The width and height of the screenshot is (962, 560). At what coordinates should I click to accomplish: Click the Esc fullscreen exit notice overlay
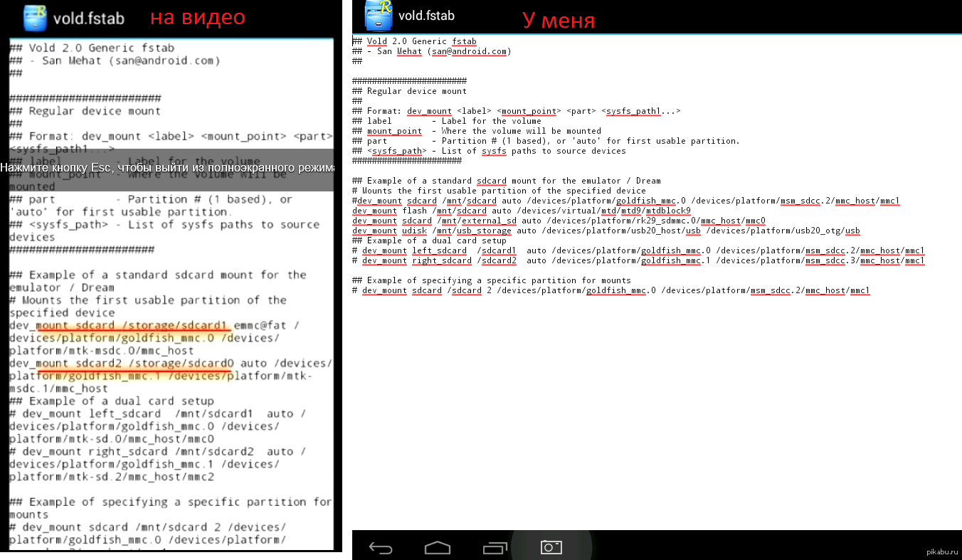coord(167,168)
